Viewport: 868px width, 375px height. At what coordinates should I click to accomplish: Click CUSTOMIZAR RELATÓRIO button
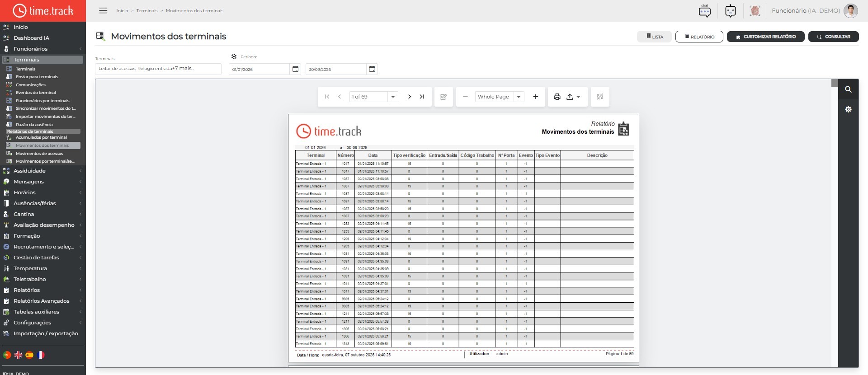[765, 37]
